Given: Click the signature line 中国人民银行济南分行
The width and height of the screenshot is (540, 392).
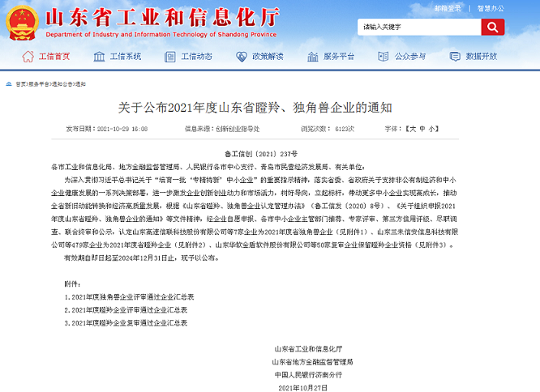Looking at the screenshot, I should click(309, 375).
